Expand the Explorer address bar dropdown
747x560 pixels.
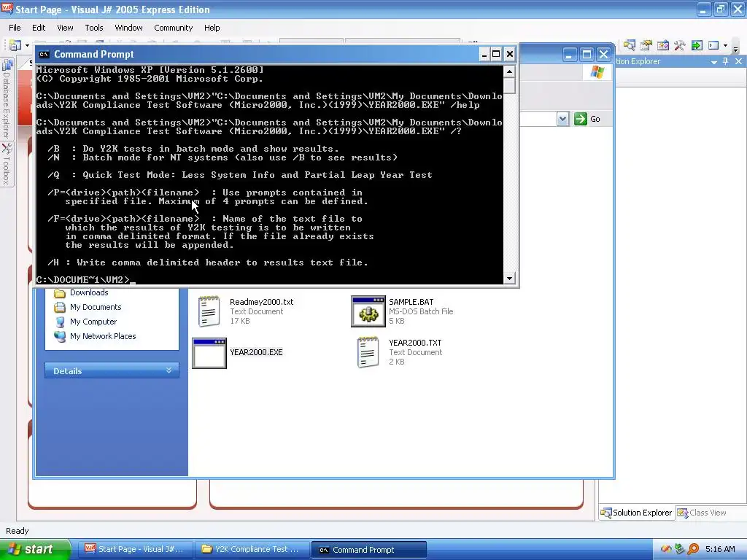(562, 119)
